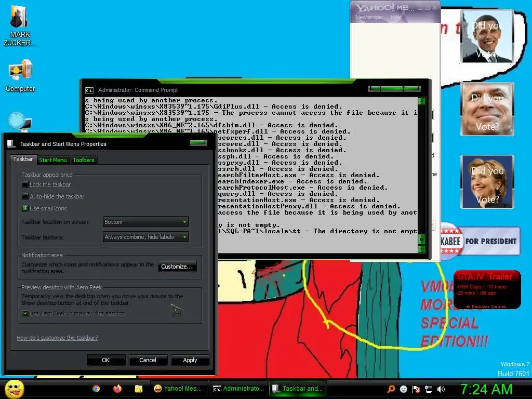
Task: Open Messenger menu in Yahoo! Messenger
Action: pyautogui.click(x=368, y=17)
